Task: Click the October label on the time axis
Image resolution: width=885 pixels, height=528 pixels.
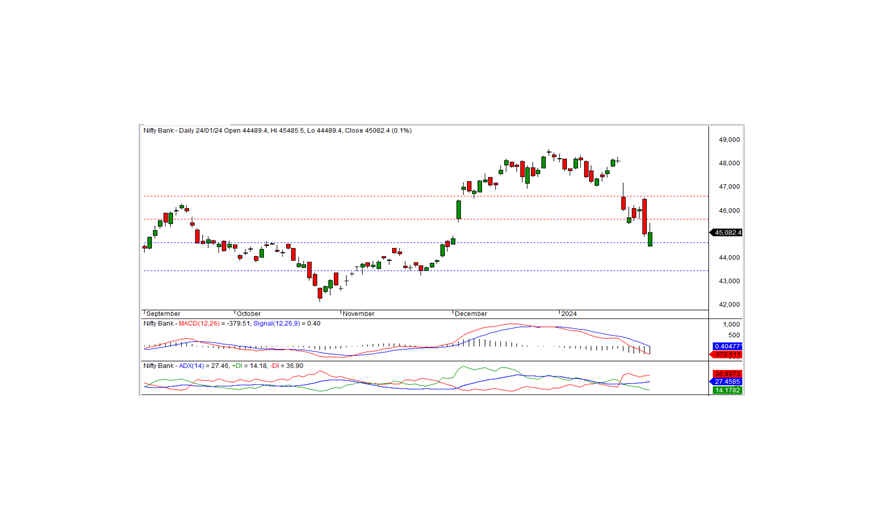Action: point(248,313)
